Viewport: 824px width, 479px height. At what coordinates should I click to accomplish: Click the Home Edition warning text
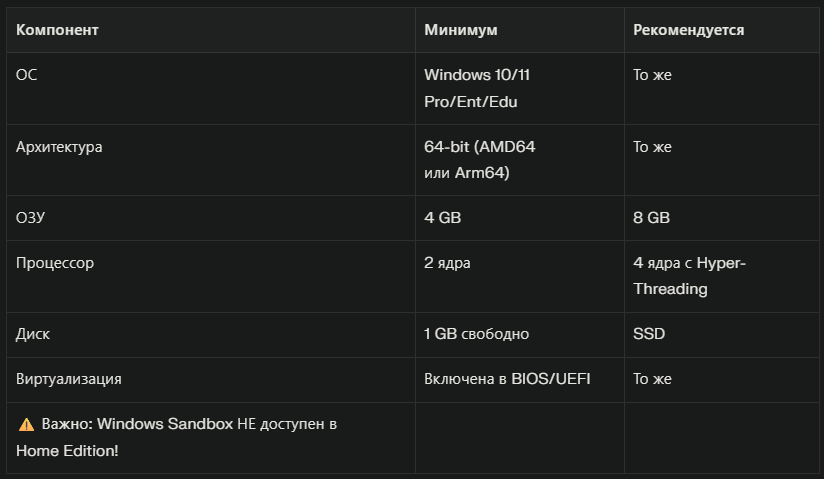click(x=67, y=450)
